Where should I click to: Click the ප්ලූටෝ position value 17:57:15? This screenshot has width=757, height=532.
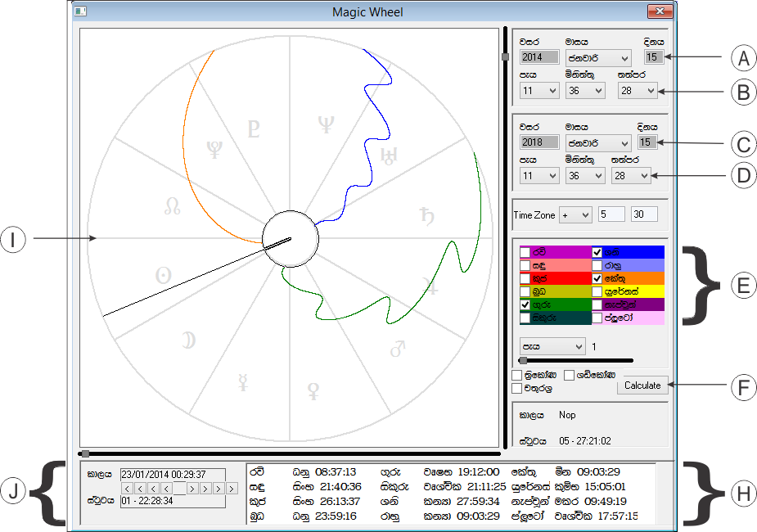click(618, 516)
